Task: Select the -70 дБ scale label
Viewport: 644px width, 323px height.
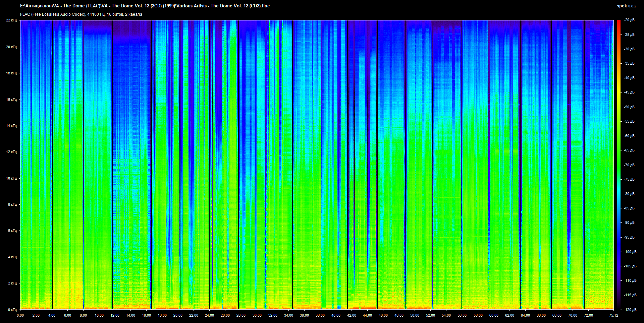Action: [x=629, y=165]
